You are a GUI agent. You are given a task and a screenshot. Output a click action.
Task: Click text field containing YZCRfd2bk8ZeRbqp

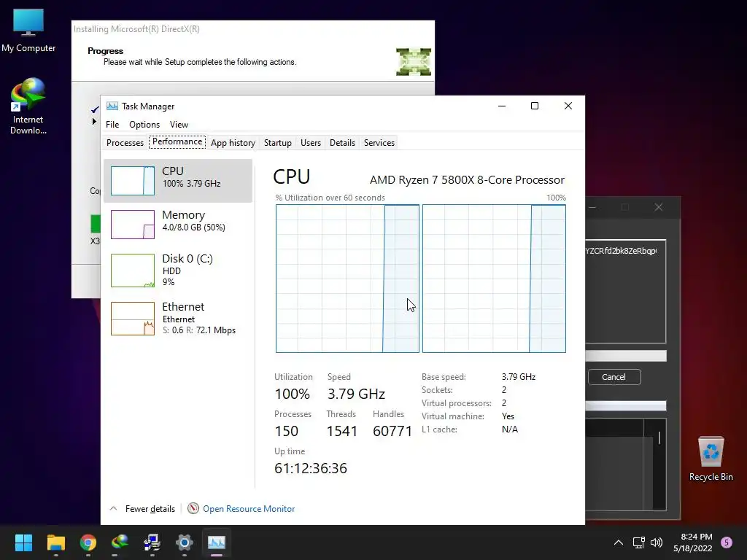pos(625,292)
